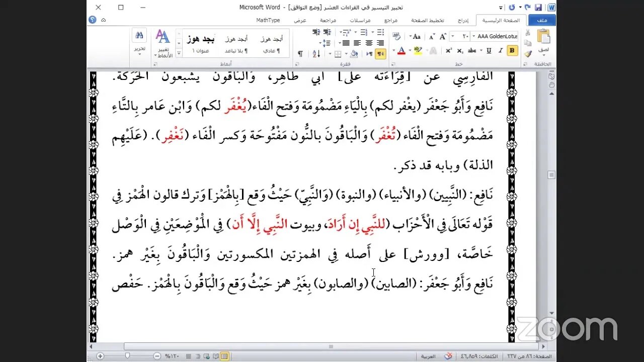Apply align right paragraph icon
Image resolution: width=644 pixels, height=362 pixels.
(x=380, y=43)
